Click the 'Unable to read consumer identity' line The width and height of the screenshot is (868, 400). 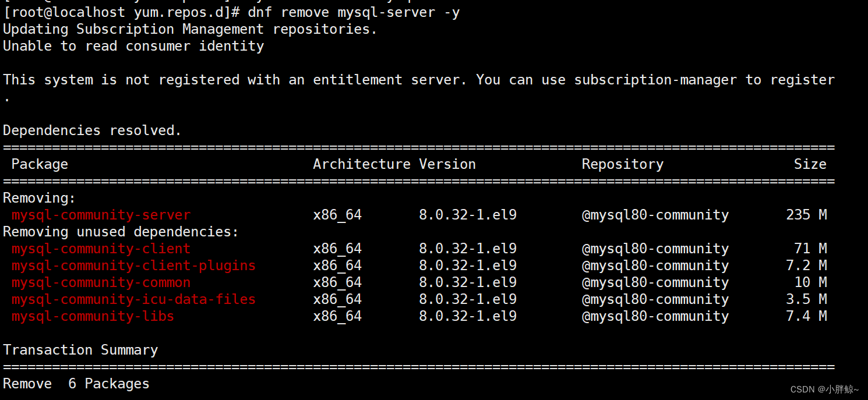133,46
